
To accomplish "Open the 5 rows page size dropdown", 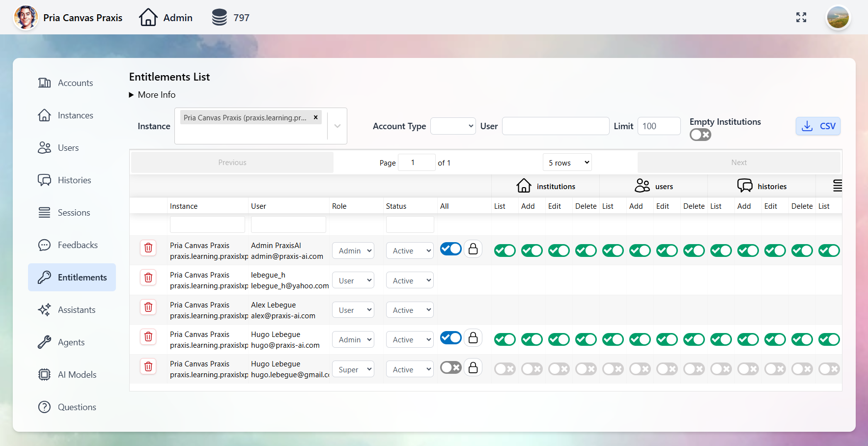I will coord(567,163).
